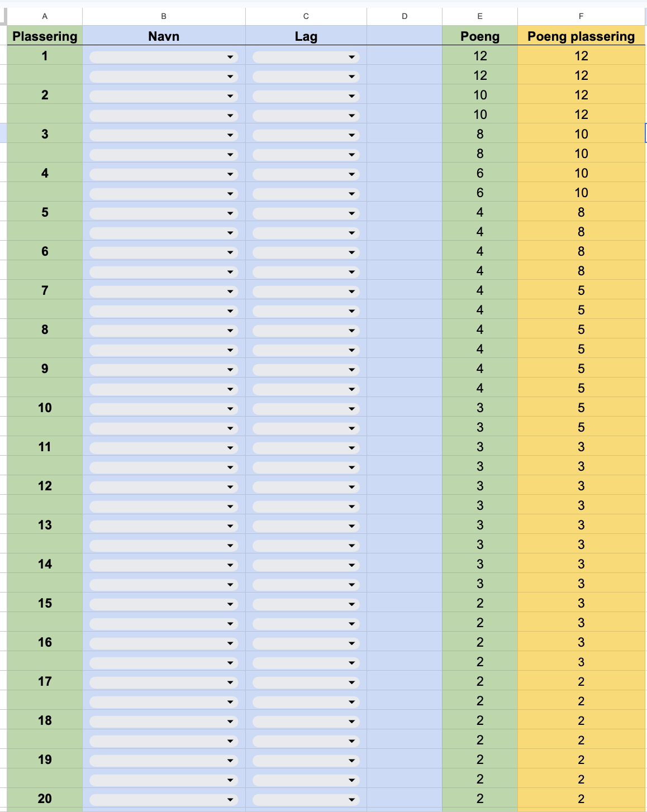Click the Lag header cell
The height and width of the screenshot is (812, 647).
(x=306, y=36)
